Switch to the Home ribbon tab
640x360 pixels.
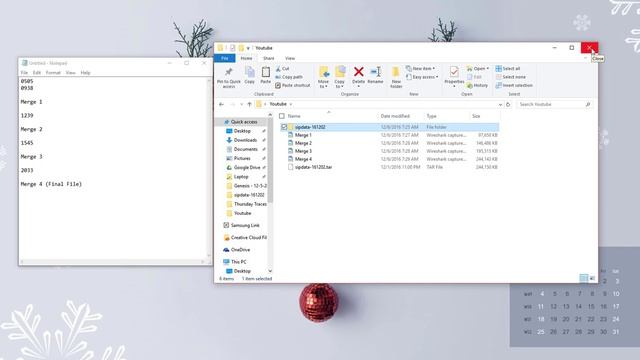tap(246, 58)
